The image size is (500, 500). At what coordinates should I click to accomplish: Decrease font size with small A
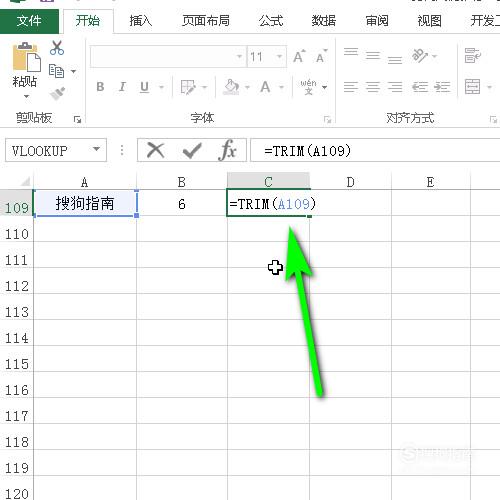pos(321,57)
